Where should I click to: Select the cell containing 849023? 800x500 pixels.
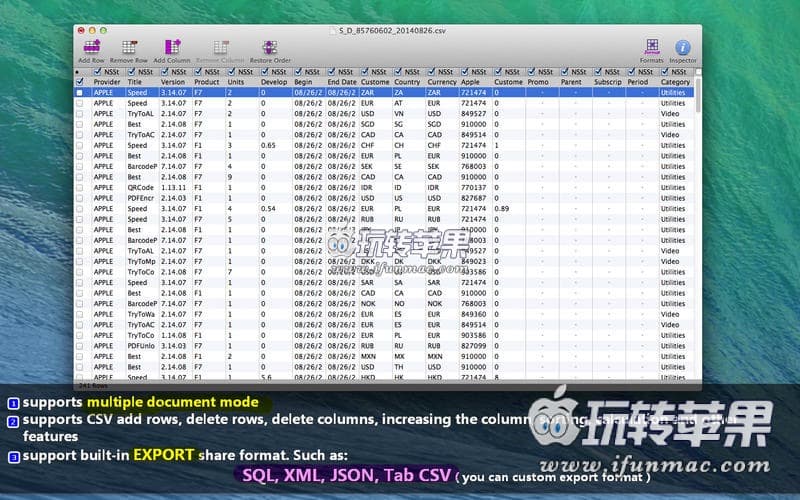pos(473,261)
